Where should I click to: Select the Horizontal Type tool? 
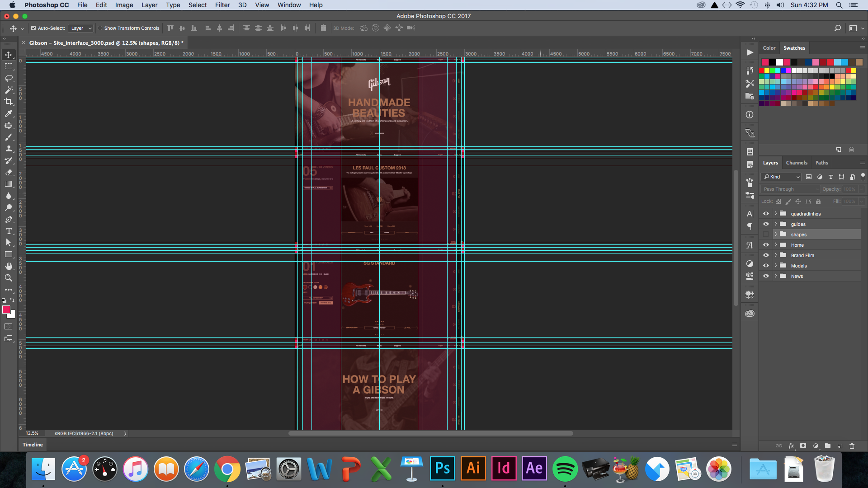click(9, 231)
